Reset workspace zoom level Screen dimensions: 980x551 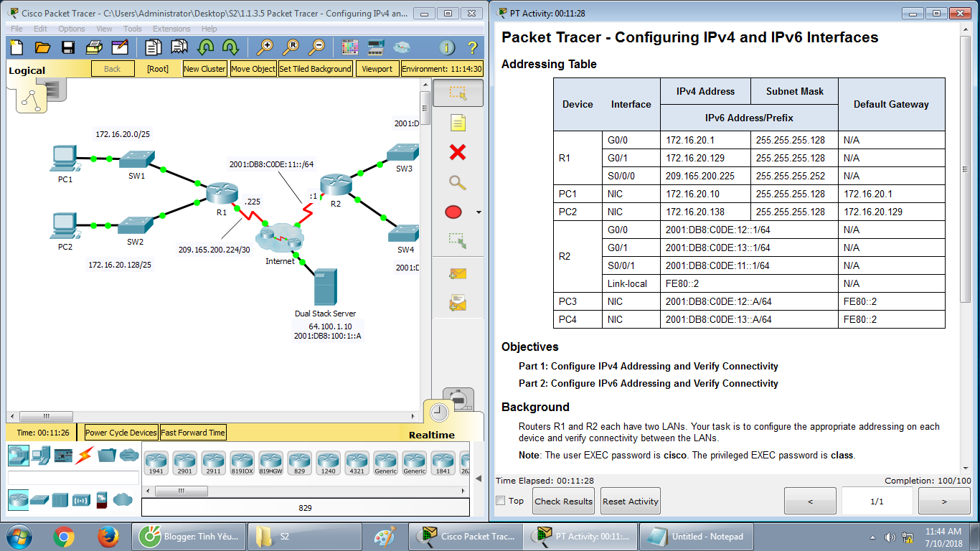[291, 47]
